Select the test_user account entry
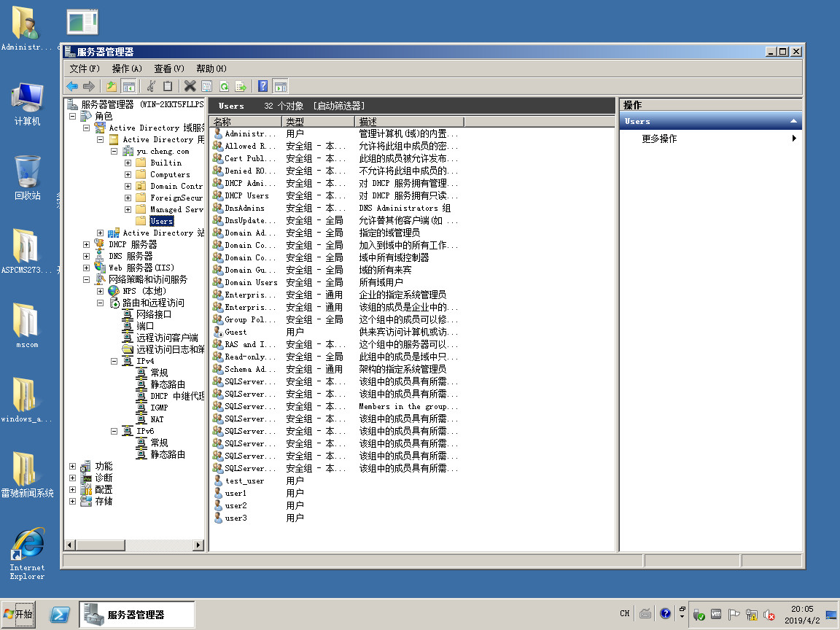840x630 pixels. click(244, 481)
